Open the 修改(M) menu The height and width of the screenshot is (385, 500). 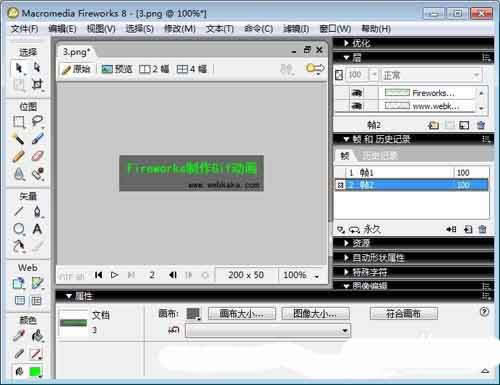(x=180, y=29)
